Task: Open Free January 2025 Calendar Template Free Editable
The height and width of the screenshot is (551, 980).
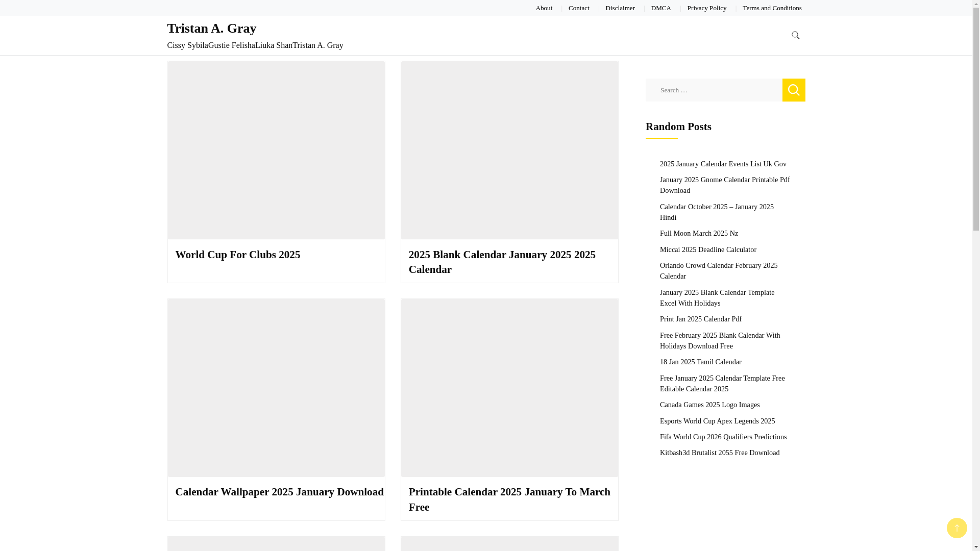Action: pos(722,384)
